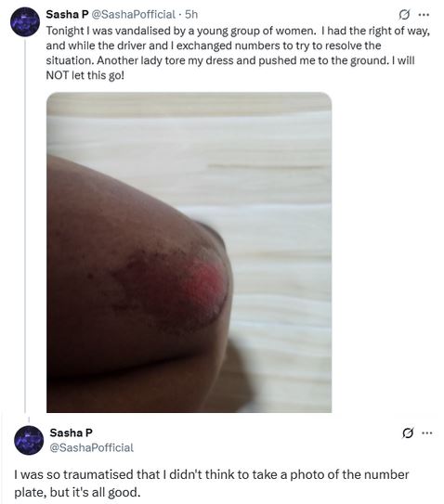The width and height of the screenshot is (444, 504).
Task: Click the @SashaPofficial handle under reply name
Action: (x=92, y=447)
